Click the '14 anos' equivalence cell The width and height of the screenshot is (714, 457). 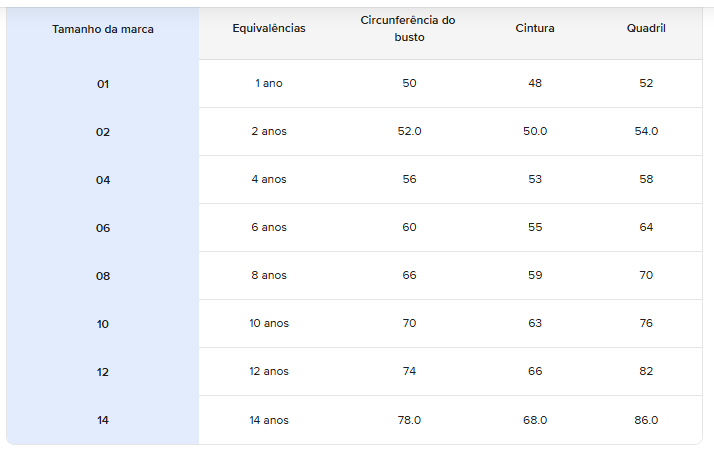coord(269,420)
